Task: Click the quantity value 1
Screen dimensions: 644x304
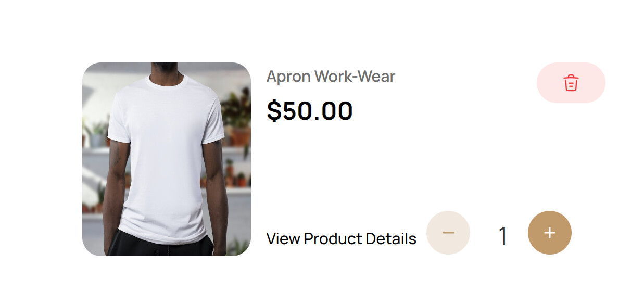Action: [502, 236]
